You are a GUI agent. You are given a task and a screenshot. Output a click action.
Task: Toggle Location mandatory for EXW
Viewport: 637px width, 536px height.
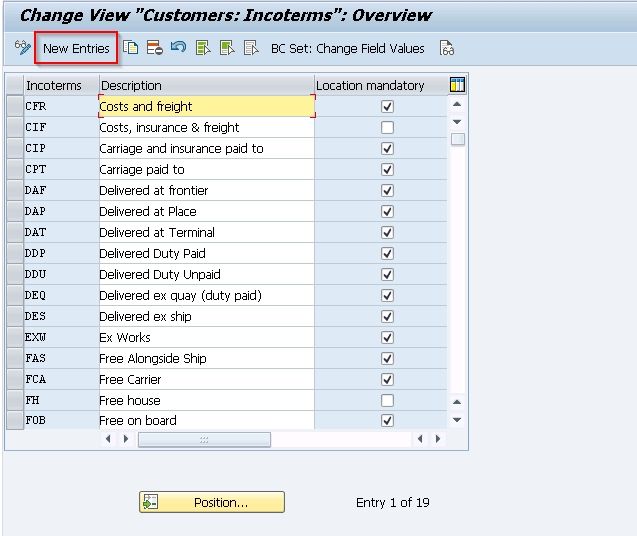coord(387,337)
